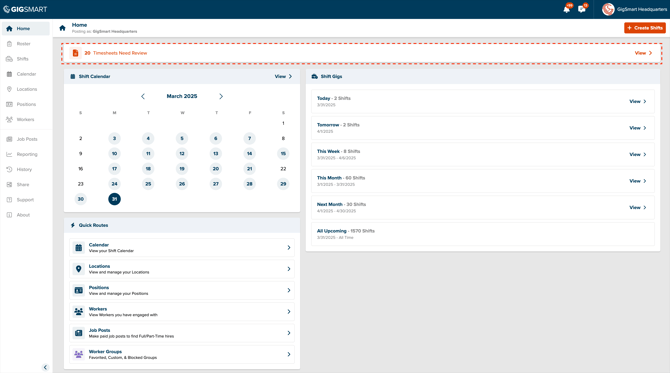Select March 26 on the calendar

(182, 184)
